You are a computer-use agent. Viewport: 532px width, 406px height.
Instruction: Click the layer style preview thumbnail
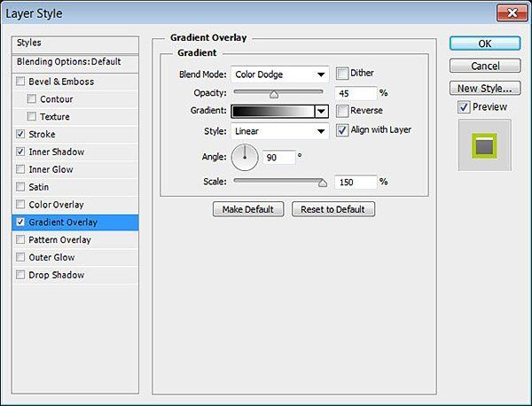coord(484,145)
